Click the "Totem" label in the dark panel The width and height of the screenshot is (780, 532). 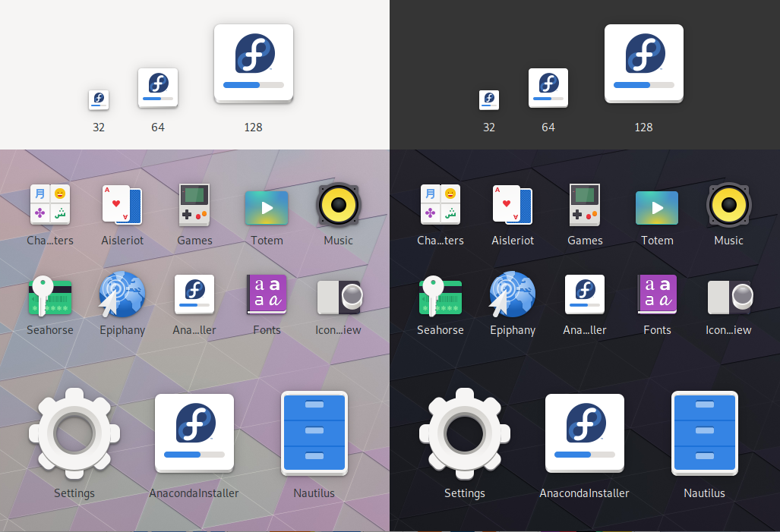pyautogui.click(x=657, y=241)
